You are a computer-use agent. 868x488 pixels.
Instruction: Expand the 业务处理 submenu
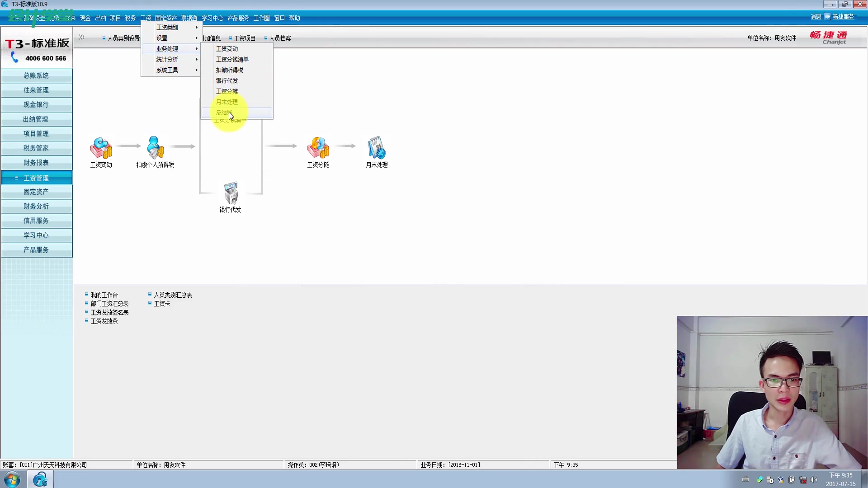pos(167,48)
